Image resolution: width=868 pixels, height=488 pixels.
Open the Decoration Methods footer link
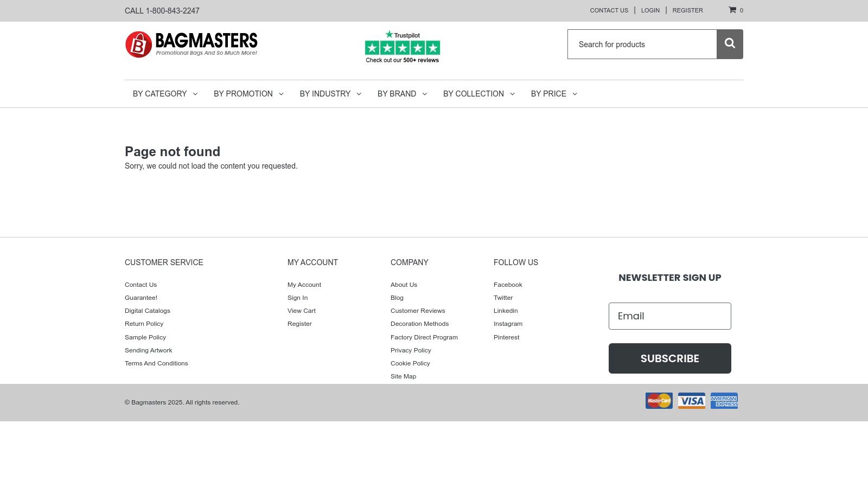[x=419, y=324]
